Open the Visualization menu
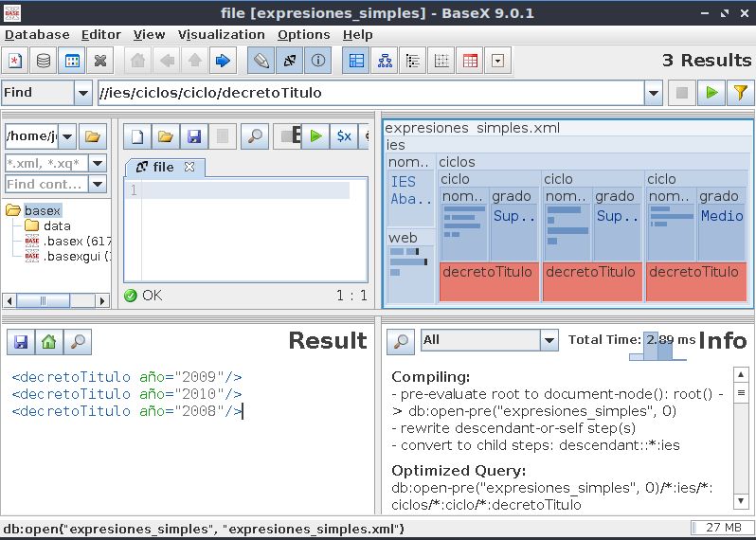This screenshot has height=540, width=756. click(x=222, y=34)
